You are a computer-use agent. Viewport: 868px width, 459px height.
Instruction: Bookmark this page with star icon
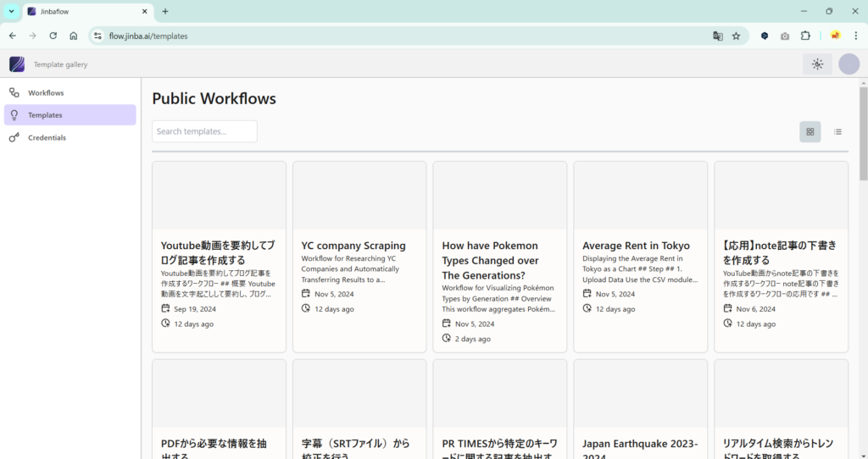[x=736, y=36]
